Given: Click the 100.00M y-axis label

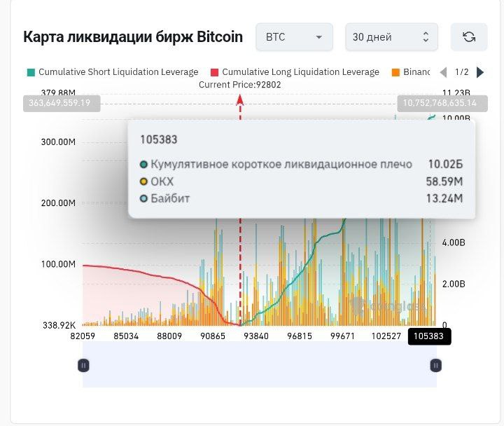Looking at the screenshot, I should pyautogui.click(x=58, y=264).
